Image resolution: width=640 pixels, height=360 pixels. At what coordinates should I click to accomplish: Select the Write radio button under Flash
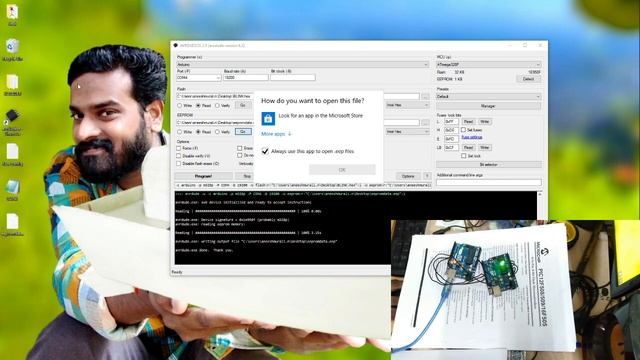point(179,106)
